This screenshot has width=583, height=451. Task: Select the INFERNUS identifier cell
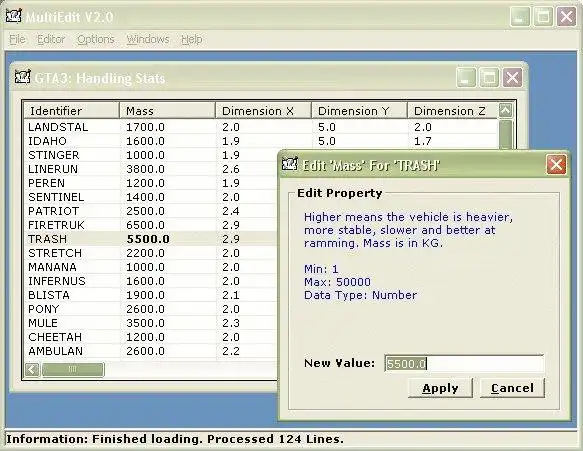57,281
